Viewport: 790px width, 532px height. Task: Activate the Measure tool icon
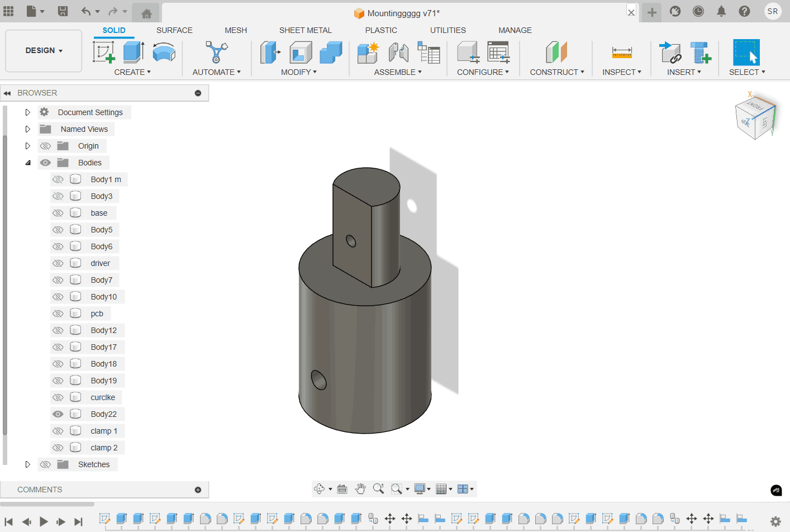[622, 53]
